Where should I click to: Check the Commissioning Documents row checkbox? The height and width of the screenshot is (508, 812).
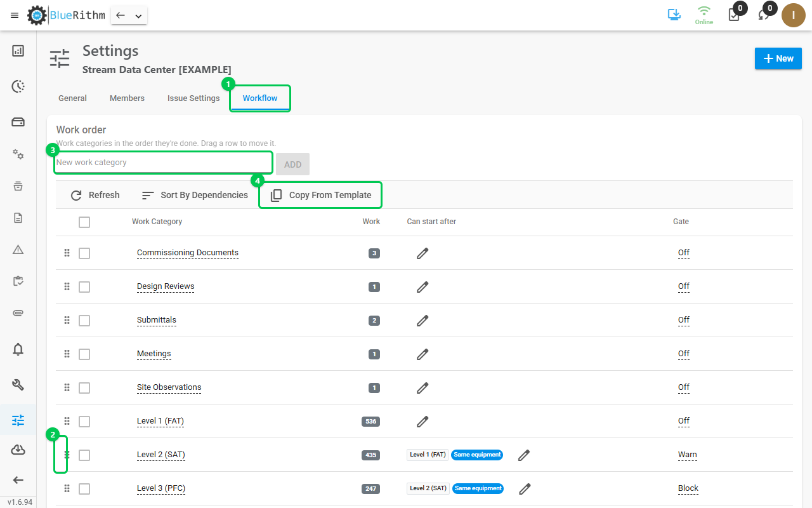point(84,253)
